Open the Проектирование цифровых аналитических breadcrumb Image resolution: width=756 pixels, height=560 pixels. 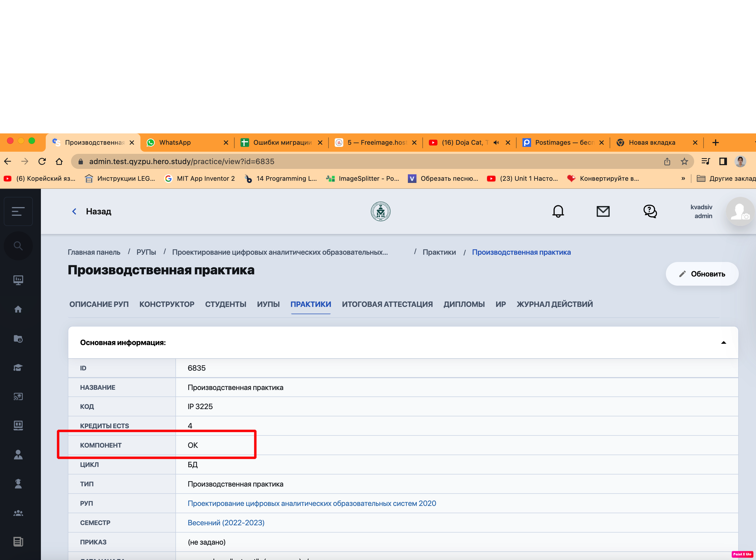click(280, 252)
